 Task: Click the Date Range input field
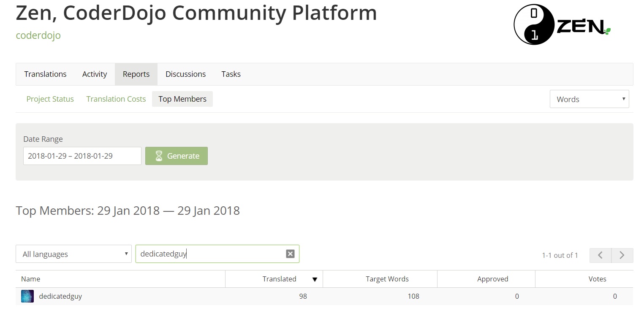[82, 156]
